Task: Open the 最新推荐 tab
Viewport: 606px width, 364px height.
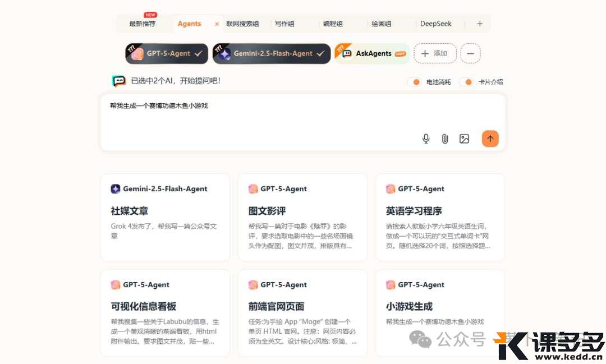Action: [142, 24]
